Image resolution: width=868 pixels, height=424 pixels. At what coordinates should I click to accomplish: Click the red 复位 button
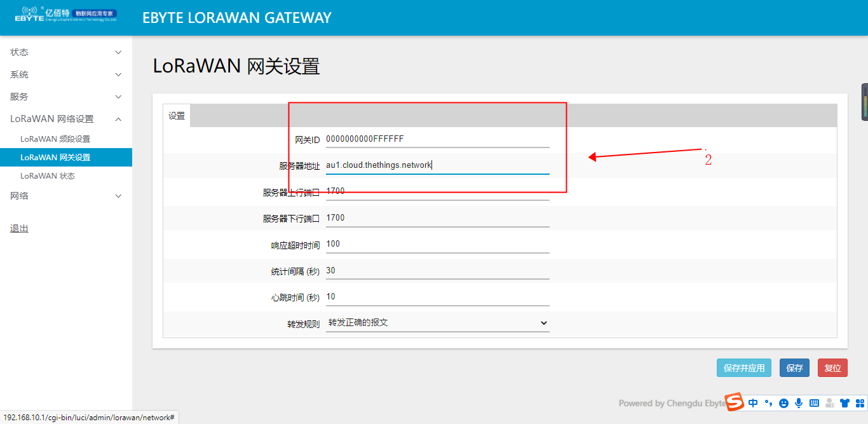coord(832,367)
